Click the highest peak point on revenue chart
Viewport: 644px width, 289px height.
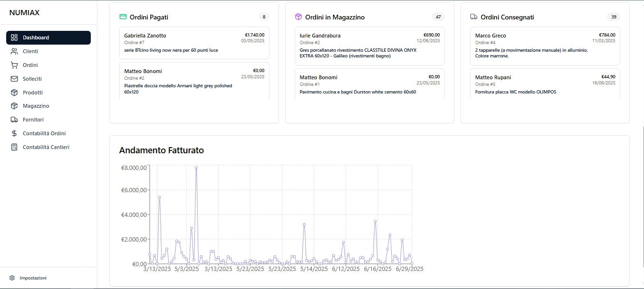pyautogui.click(x=196, y=168)
